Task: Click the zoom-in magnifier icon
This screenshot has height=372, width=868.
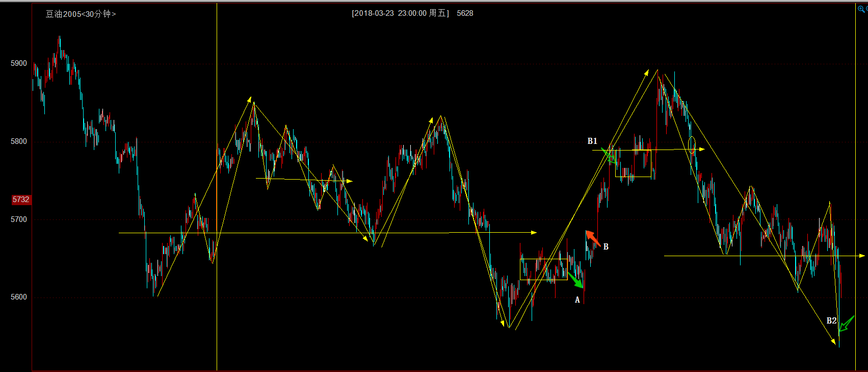Action: tap(861, 9)
